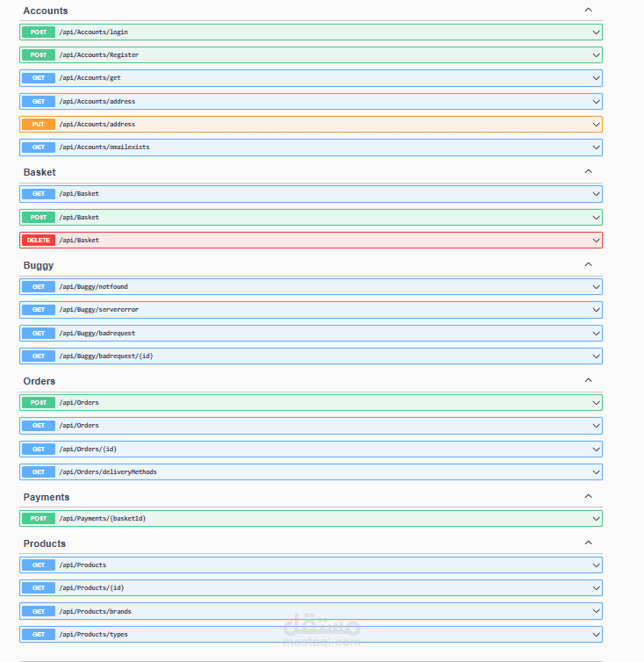Click the GET badge for /api/Buggy/badrequest

(39, 333)
